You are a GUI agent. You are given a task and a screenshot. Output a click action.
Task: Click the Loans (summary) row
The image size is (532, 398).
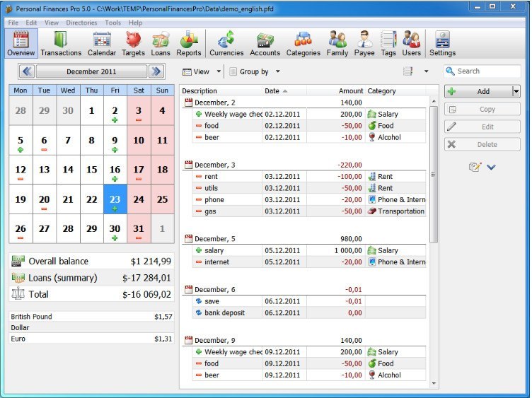(91, 278)
